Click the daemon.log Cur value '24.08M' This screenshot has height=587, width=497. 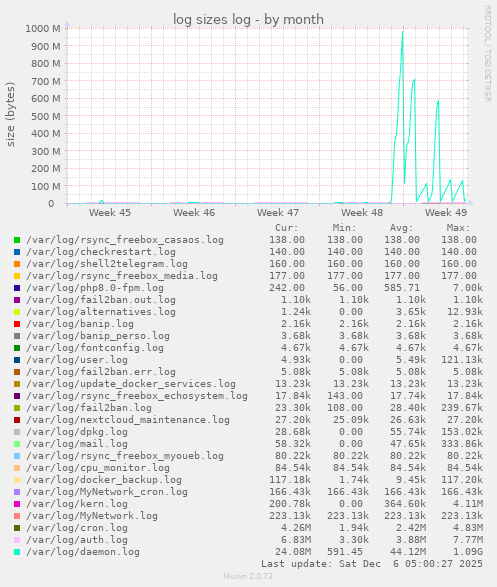(293, 552)
